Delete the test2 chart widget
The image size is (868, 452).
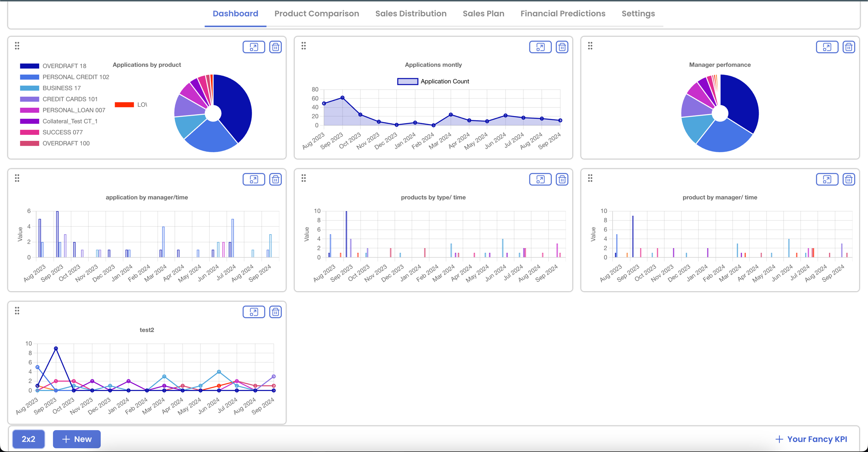pos(275,312)
